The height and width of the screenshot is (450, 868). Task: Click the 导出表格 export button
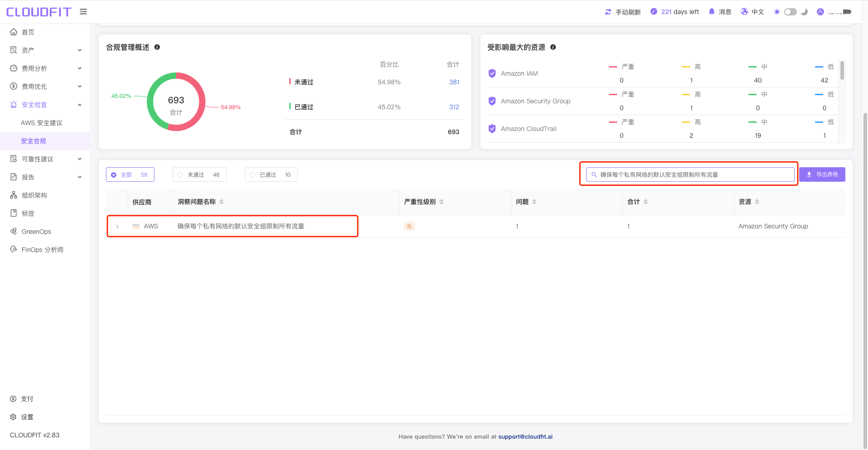(822, 174)
